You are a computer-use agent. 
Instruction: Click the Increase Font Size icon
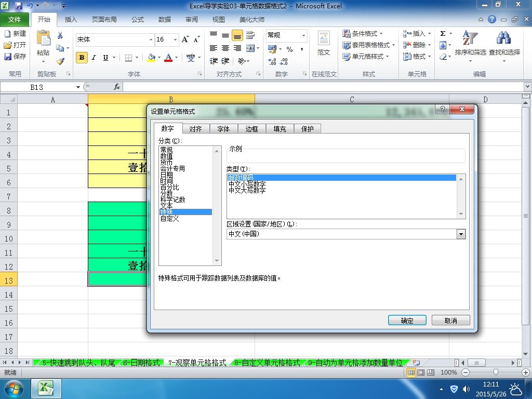[185, 39]
